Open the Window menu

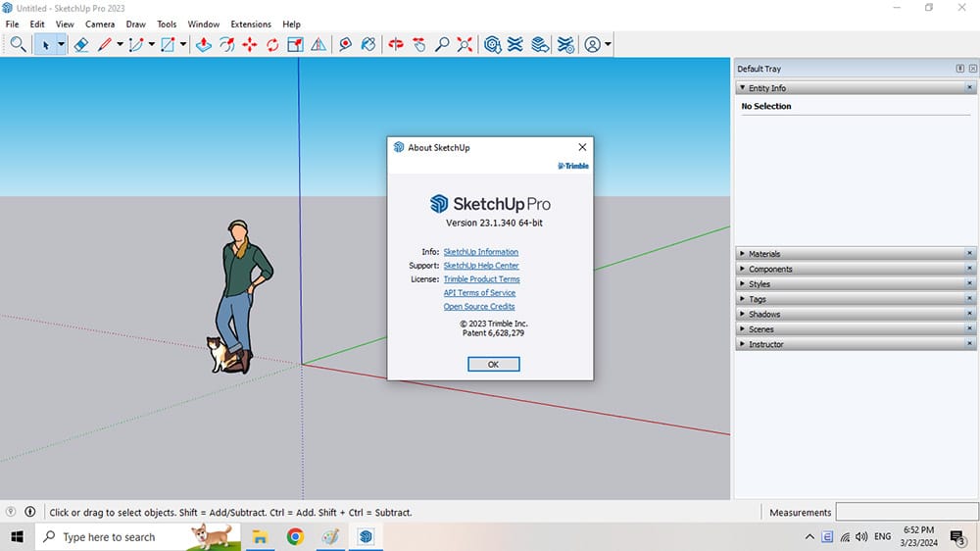coord(204,25)
